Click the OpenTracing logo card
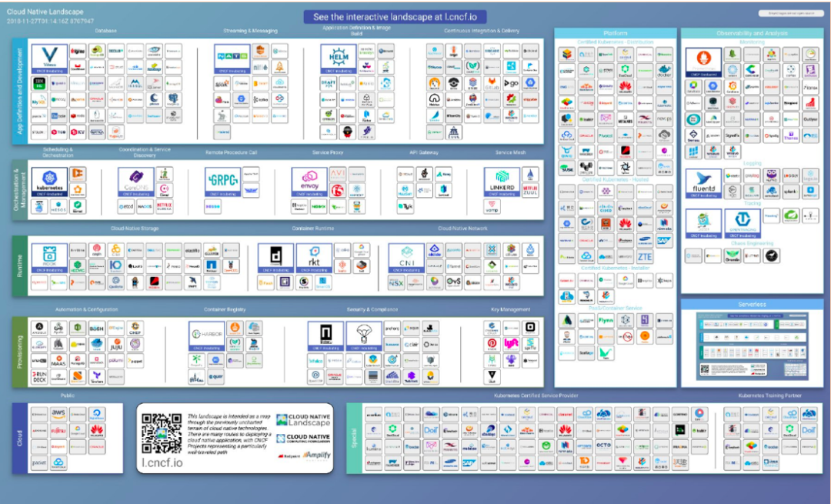Image resolution: width=831 pixels, height=504 pixels. point(742,223)
